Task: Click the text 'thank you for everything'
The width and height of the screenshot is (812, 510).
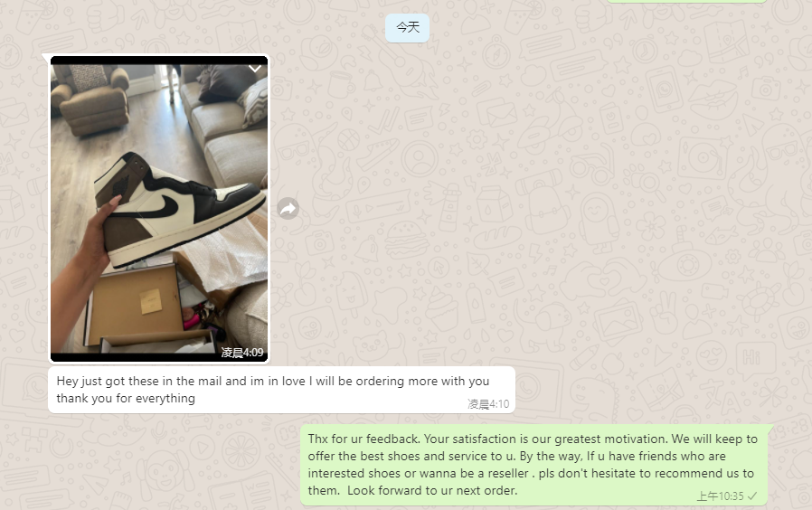Action: [126, 398]
